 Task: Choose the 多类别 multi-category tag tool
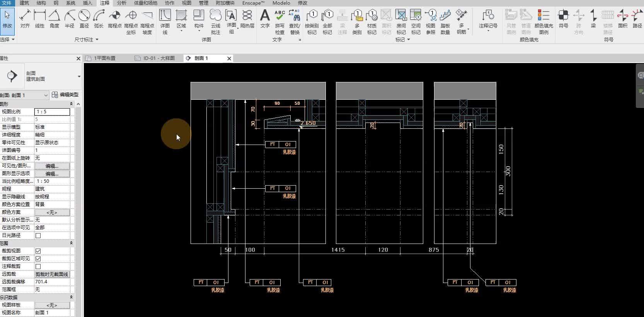[x=357, y=22]
